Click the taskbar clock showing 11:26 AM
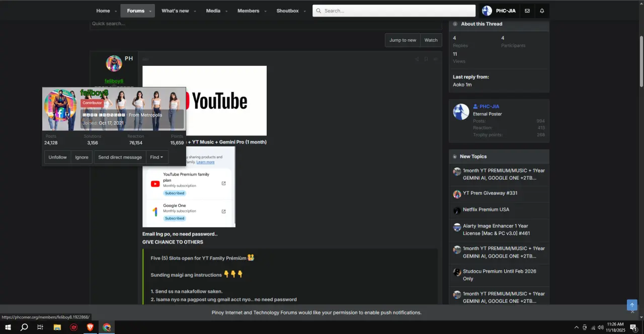This screenshot has width=644, height=334. tap(615, 327)
